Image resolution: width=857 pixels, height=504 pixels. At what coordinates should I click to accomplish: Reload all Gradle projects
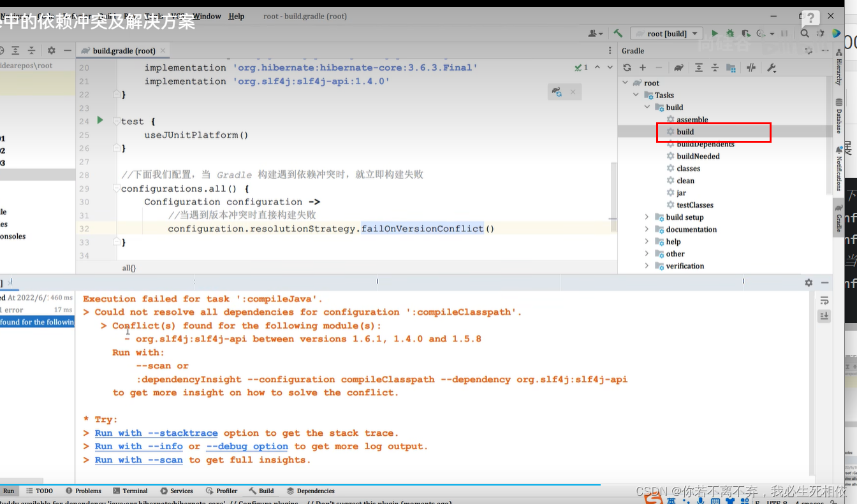coord(627,68)
